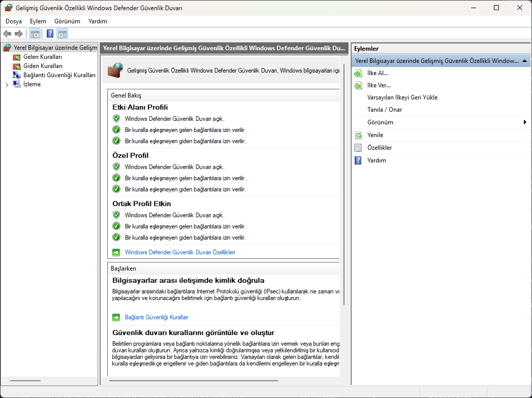Screen dimensions: 532x398
Task: Click the Ortak Profil Etkin heading
Action: pyautogui.click(x=141, y=204)
